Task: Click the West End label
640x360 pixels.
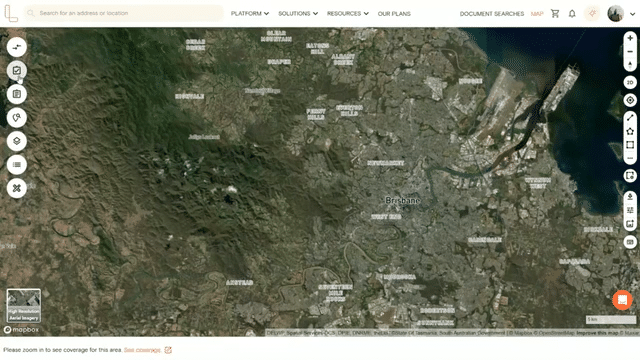Action: (x=386, y=217)
